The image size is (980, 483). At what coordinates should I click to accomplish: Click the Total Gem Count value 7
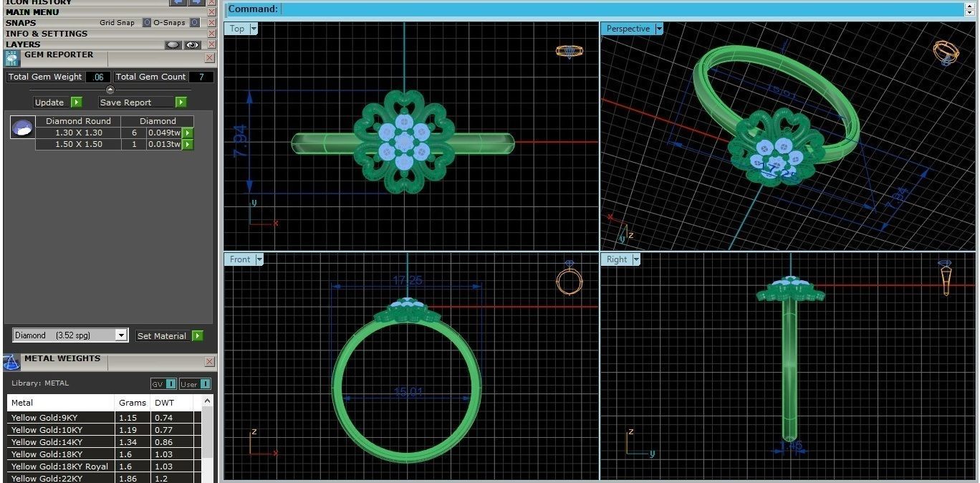click(x=201, y=77)
